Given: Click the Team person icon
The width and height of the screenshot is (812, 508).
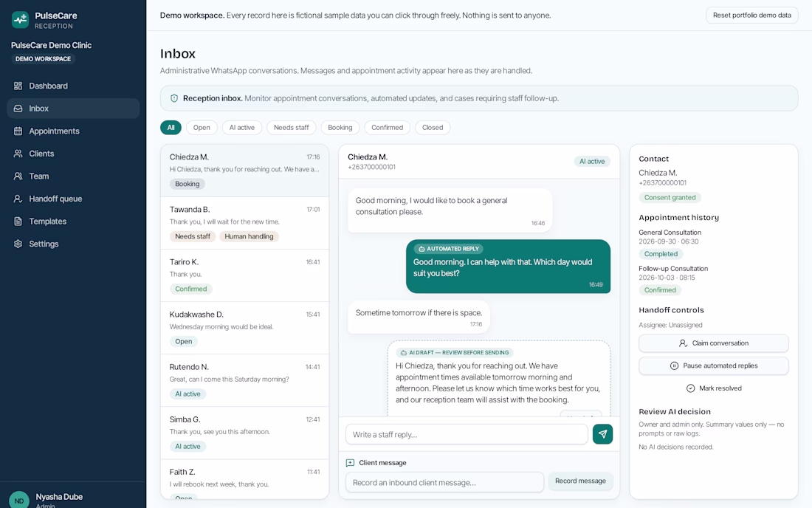Looking at the screenshot, I should tap(18, 176).
